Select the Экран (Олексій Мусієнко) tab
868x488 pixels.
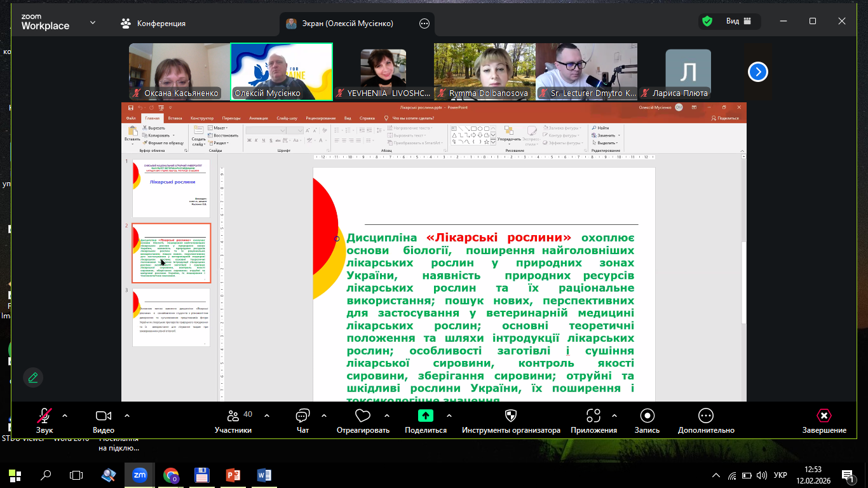(348, 24)
